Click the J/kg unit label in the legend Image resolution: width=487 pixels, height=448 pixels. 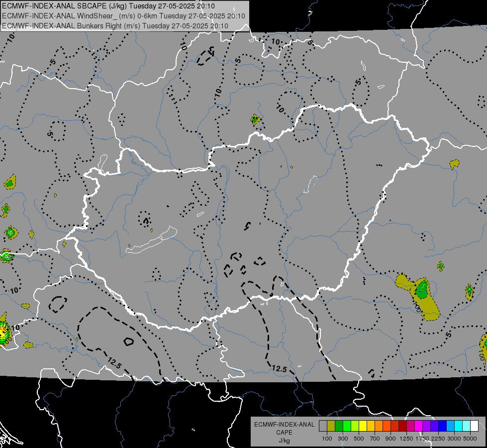coord(284,441)
